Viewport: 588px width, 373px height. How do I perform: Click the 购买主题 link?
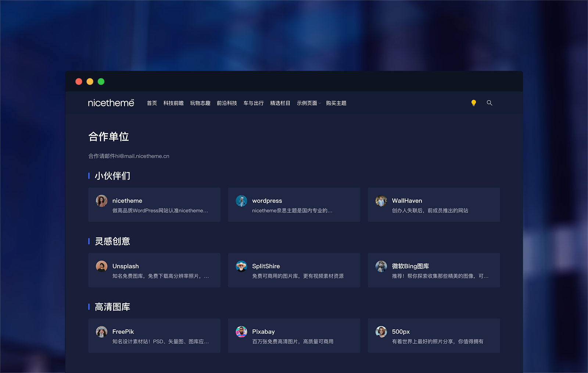[x=336, y=103]
